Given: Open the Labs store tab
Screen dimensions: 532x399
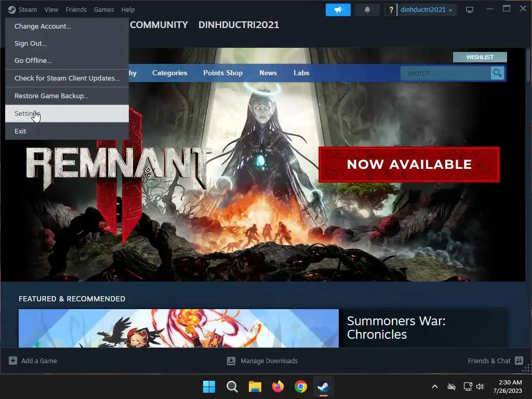Looking at the screenshot, I should coord(301,73).
